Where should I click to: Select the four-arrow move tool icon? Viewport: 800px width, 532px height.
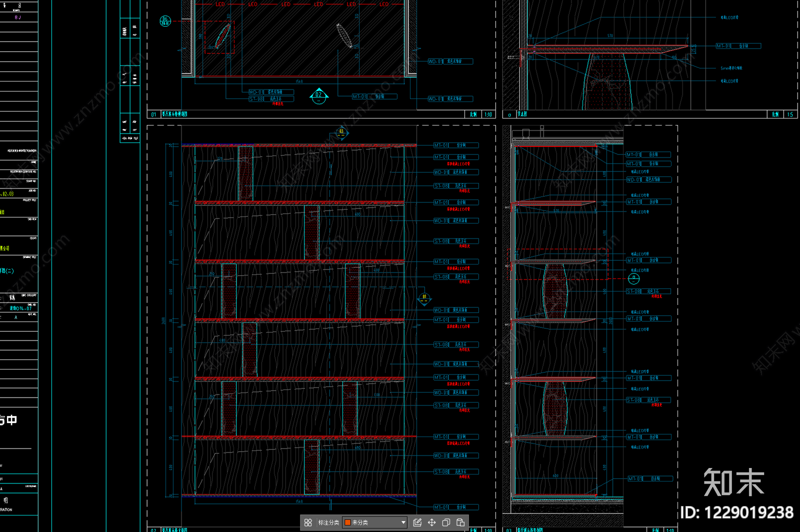coord(431,522)
